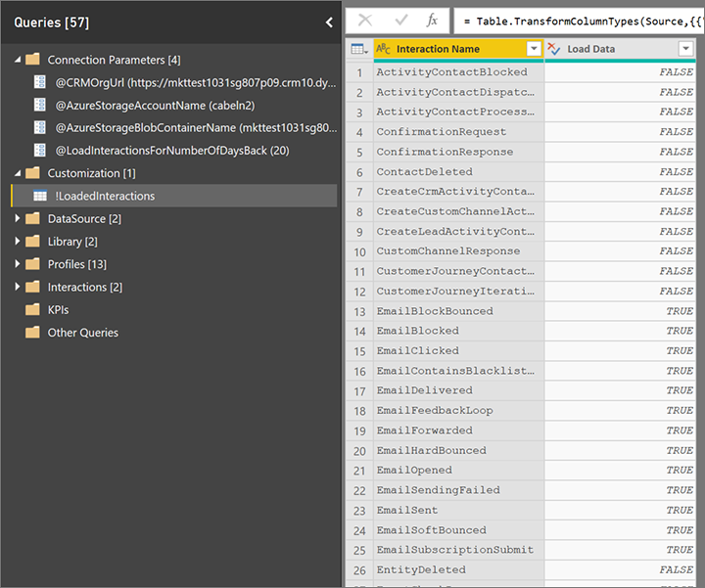705x588 pixels.
Task: Click the Library folder icon
Action: tap(32, 242)
